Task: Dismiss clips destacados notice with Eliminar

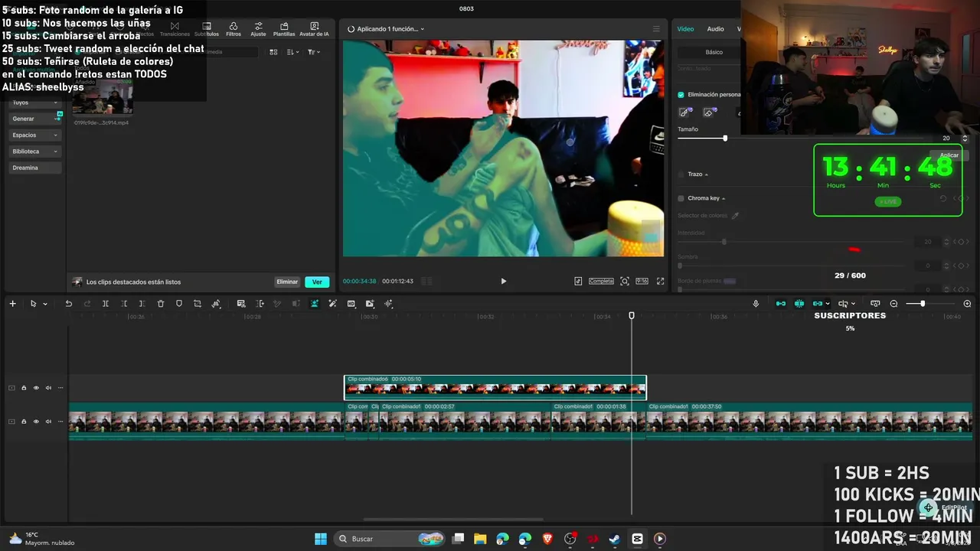Action: pyautogui.click(x=287, y=282)
